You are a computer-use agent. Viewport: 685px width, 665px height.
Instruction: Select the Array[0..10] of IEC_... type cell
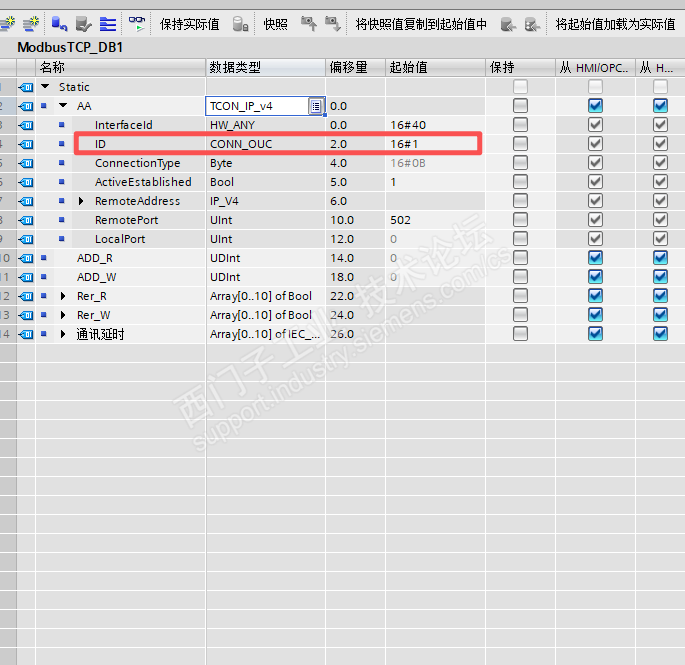(266, 334)
